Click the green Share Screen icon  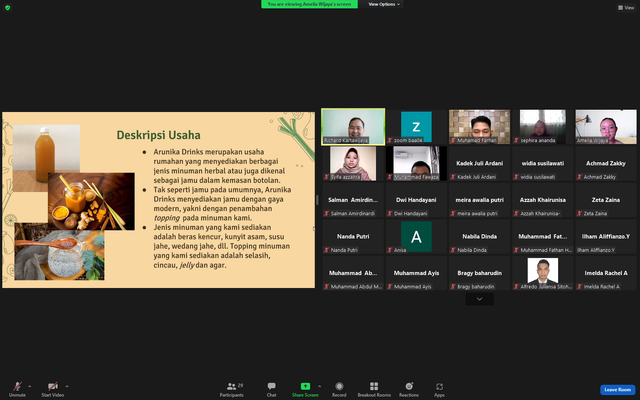305,386
